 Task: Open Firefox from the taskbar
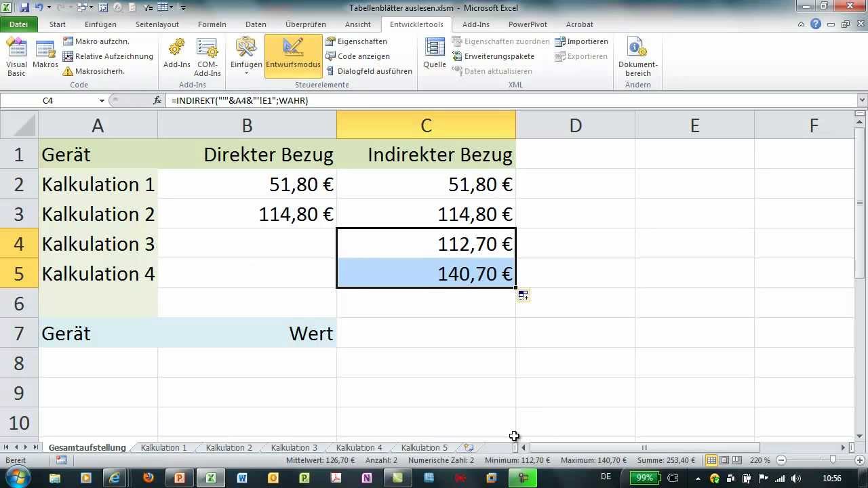point(149,478)
